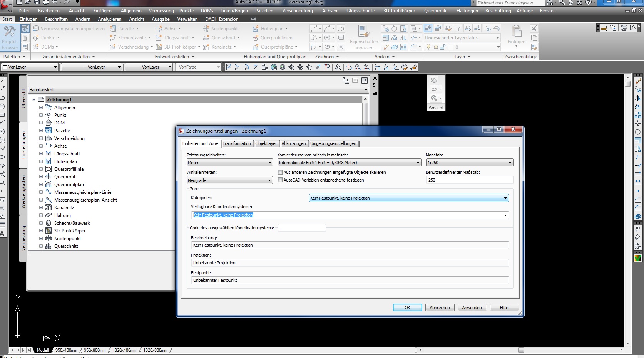Click the layer properties manager icon
Image resolution: width=644 pixels, height=358 pixels.
pyautogui.click(x=428, y=28)
